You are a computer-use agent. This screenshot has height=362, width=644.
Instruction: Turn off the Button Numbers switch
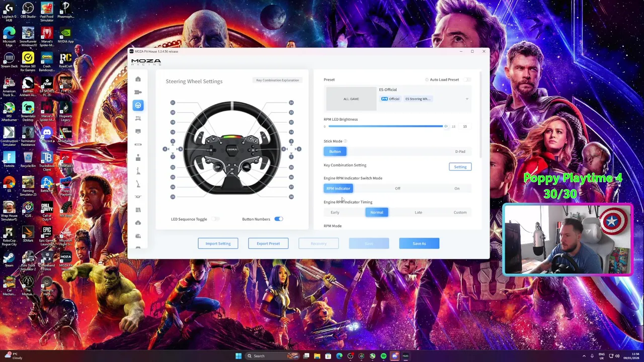[278, 219]
